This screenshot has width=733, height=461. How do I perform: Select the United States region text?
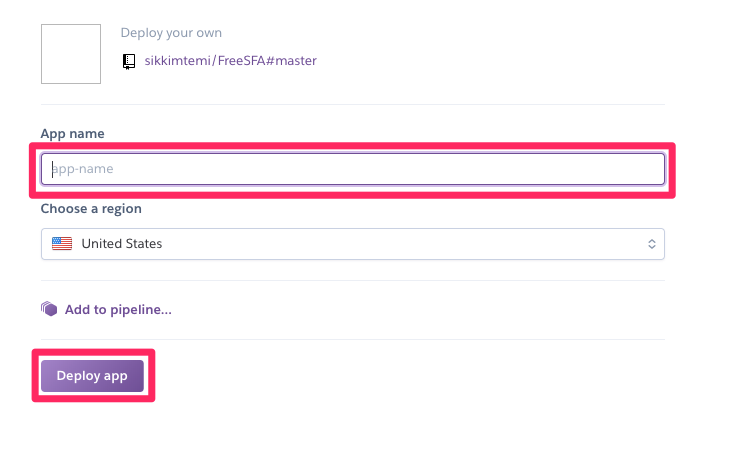coord(121,243)
